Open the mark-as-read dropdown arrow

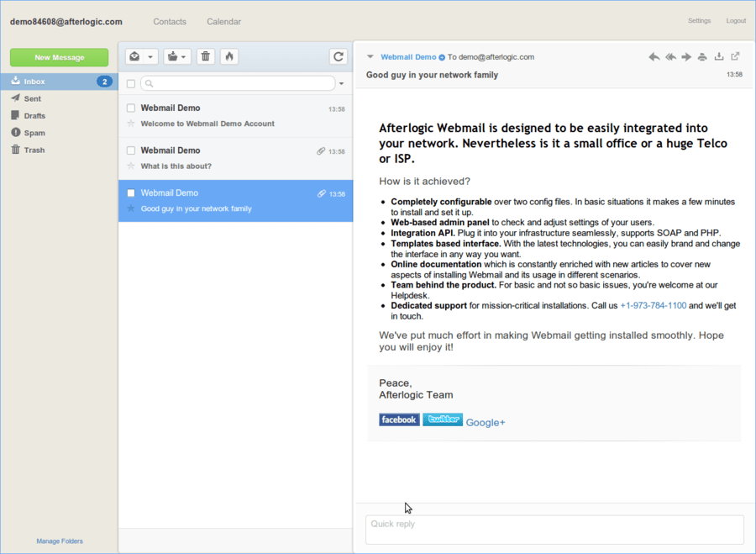150,56
